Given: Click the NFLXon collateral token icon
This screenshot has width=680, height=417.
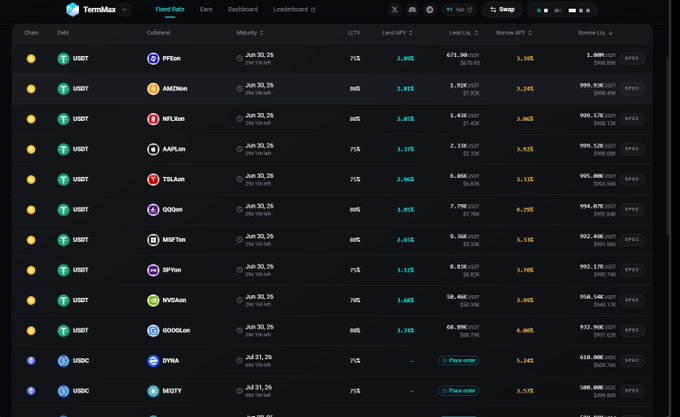Looking at the screenshot, I should (x=153, y=119).
